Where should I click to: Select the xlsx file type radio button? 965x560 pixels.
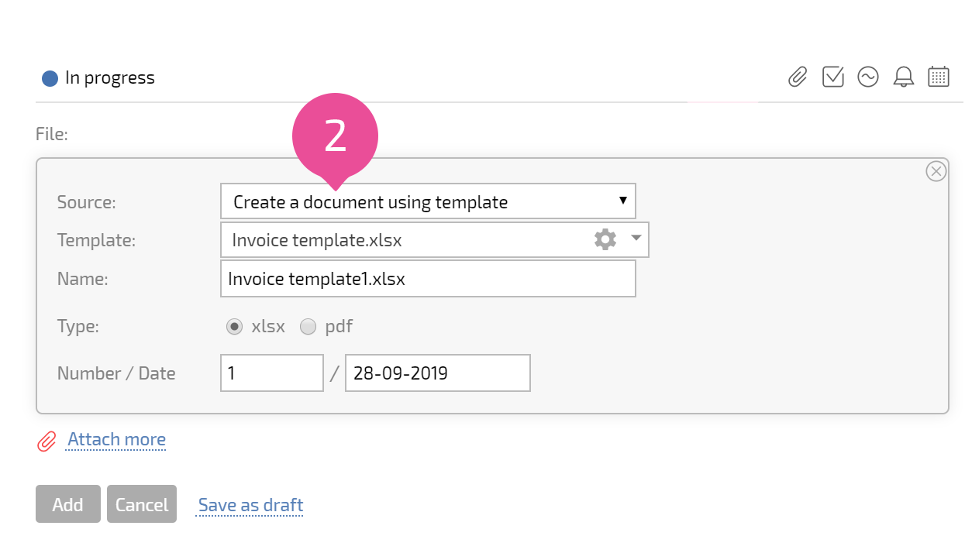coord(234,327)
